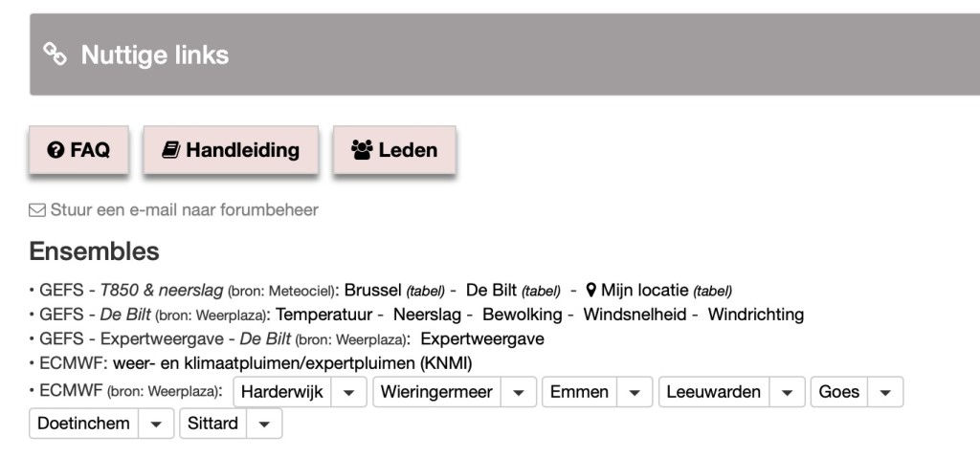Click the envelope icon before forumbeheer
Screen dimensions: 980x457
coord(37,210)
